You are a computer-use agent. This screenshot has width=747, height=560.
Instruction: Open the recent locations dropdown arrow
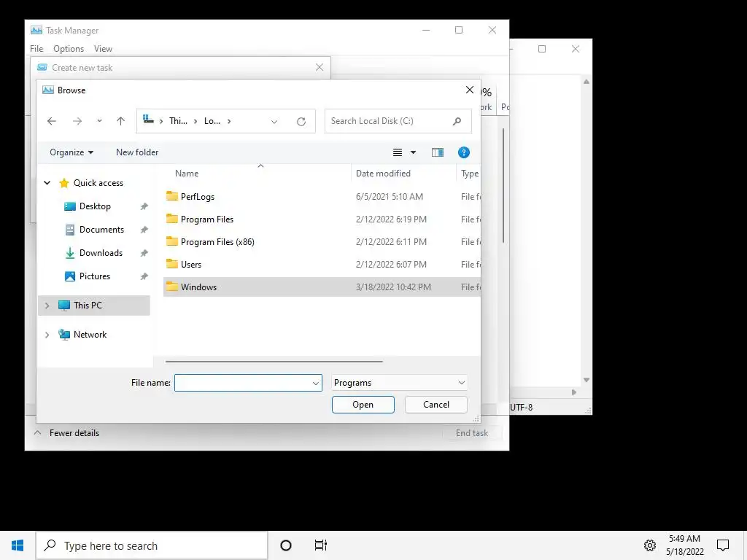(x=99, y=121)
